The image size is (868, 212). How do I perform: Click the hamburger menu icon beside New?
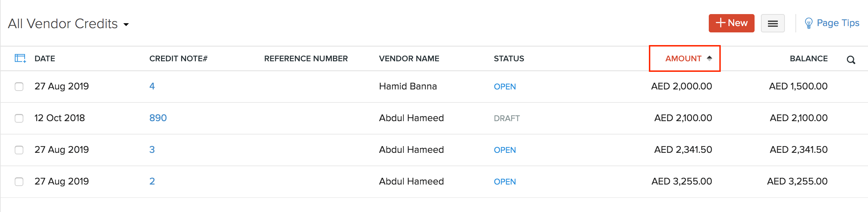click(773, 23)
